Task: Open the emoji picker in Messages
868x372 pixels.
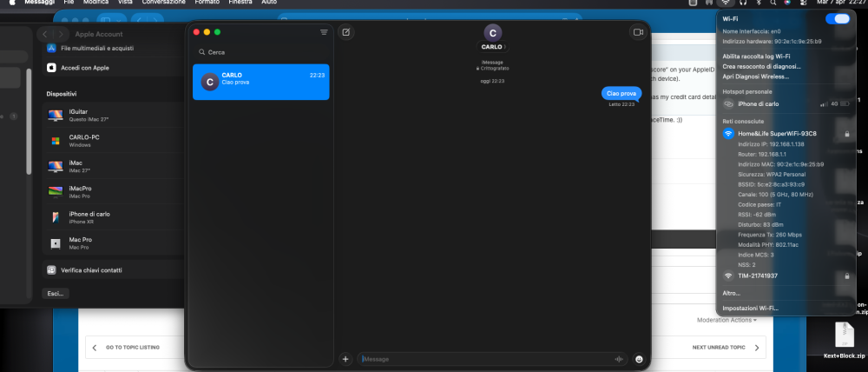Action: tap(640, 359)
